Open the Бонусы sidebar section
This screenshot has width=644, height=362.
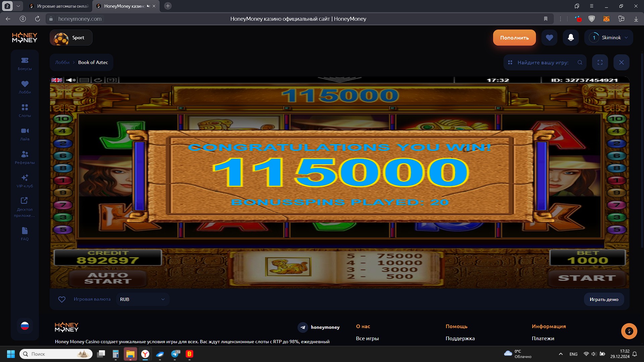[25, 64]
